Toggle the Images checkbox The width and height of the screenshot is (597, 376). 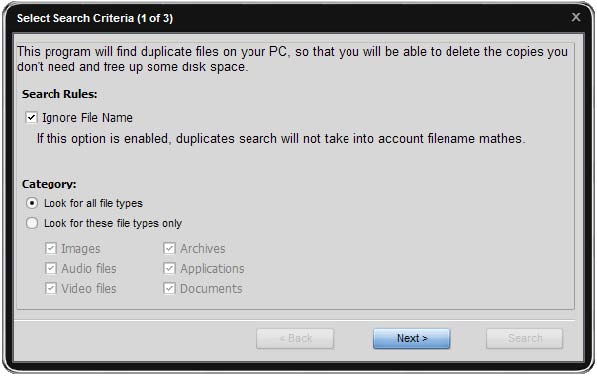(51, 249)
